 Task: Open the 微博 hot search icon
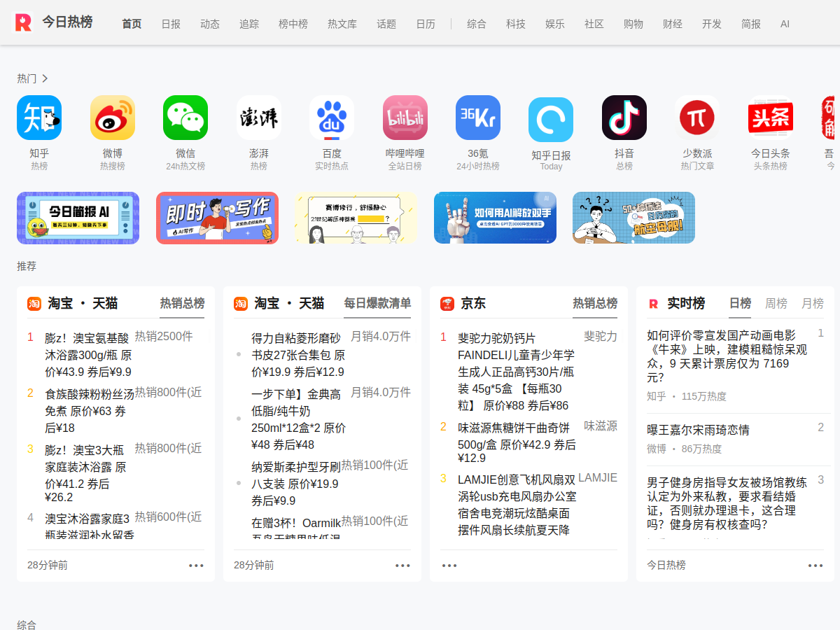point(112,118)
